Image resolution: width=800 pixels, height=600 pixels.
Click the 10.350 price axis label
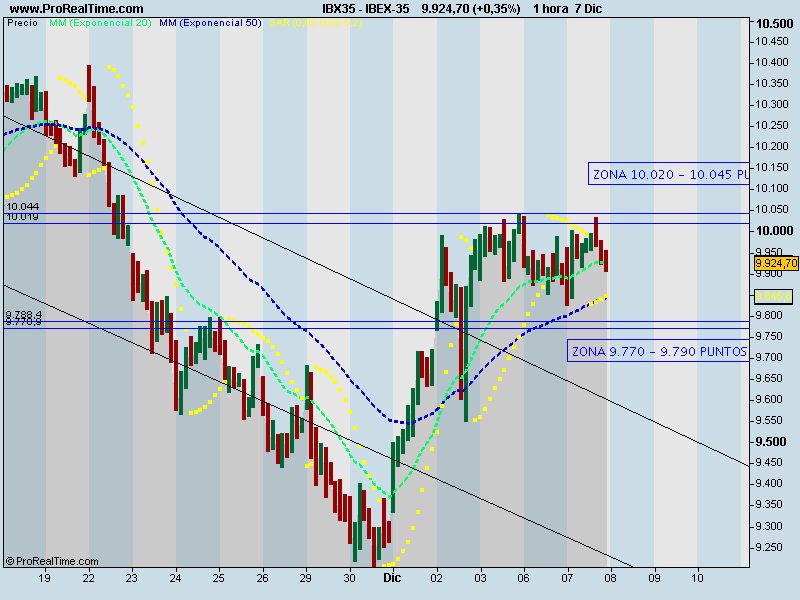click(772, 83)
